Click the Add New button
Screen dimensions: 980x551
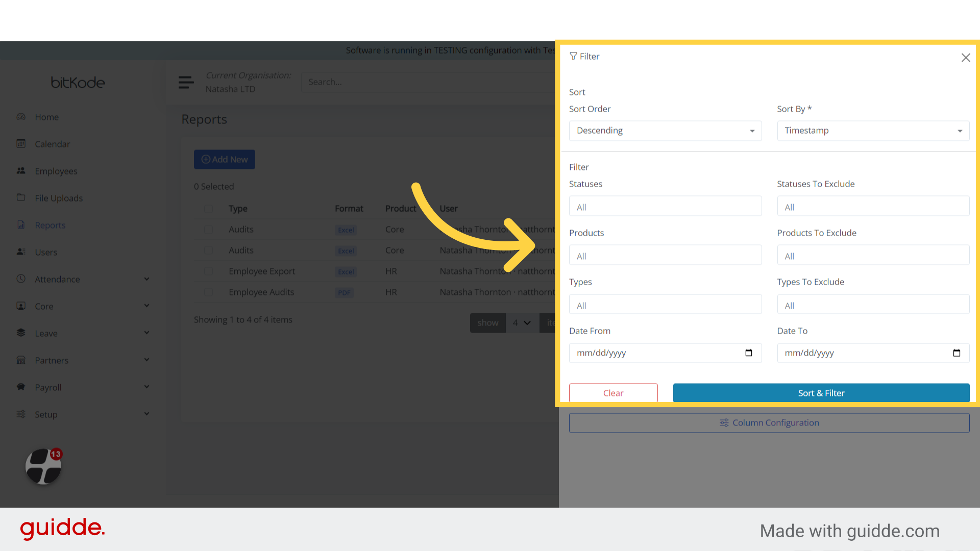pyautogui.click(x=225, y=160)
